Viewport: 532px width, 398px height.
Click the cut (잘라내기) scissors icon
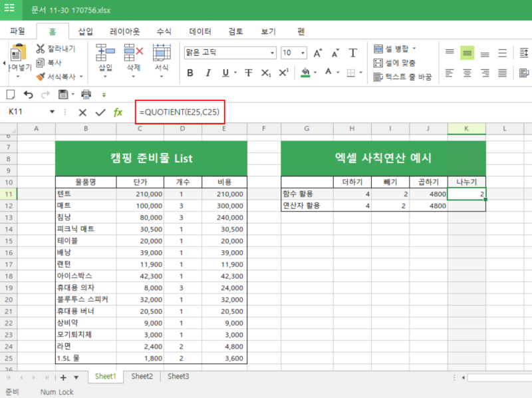[x=41, y=49]
